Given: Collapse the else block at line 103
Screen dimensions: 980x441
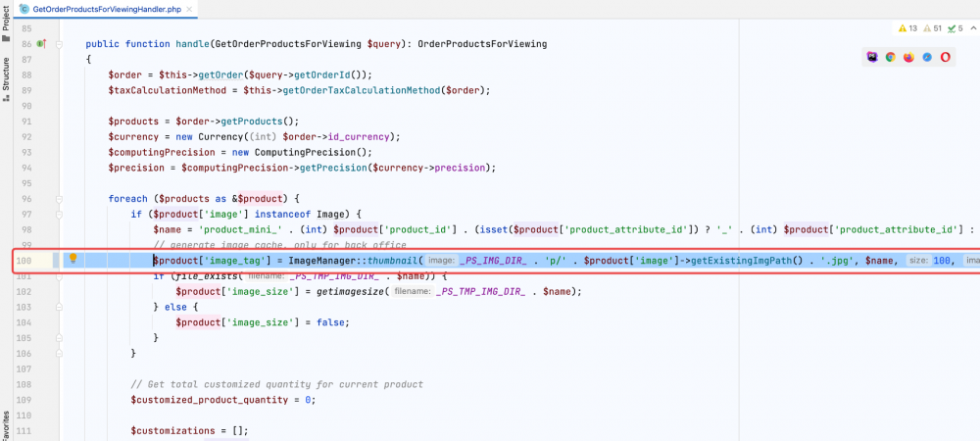Looking at the screenshot, I should click(x=59, y=308).
